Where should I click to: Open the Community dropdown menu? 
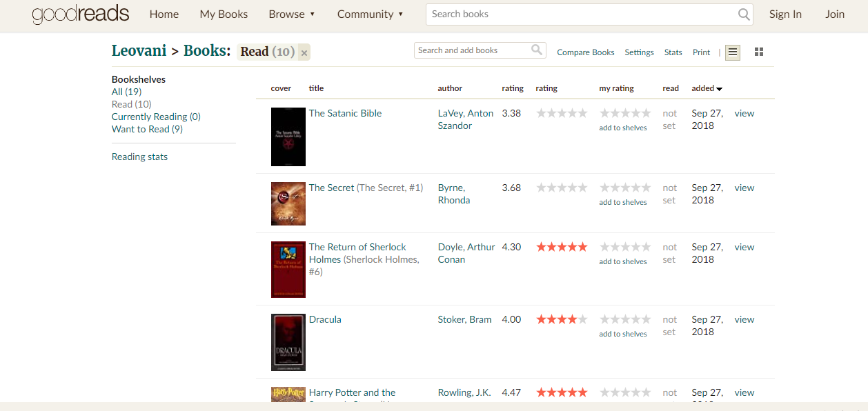[371, 14]
